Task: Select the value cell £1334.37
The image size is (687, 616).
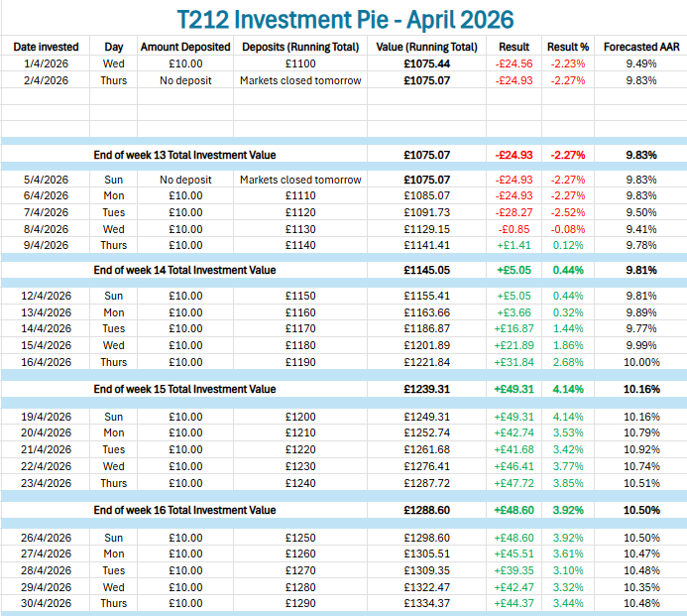Action: 426,603
